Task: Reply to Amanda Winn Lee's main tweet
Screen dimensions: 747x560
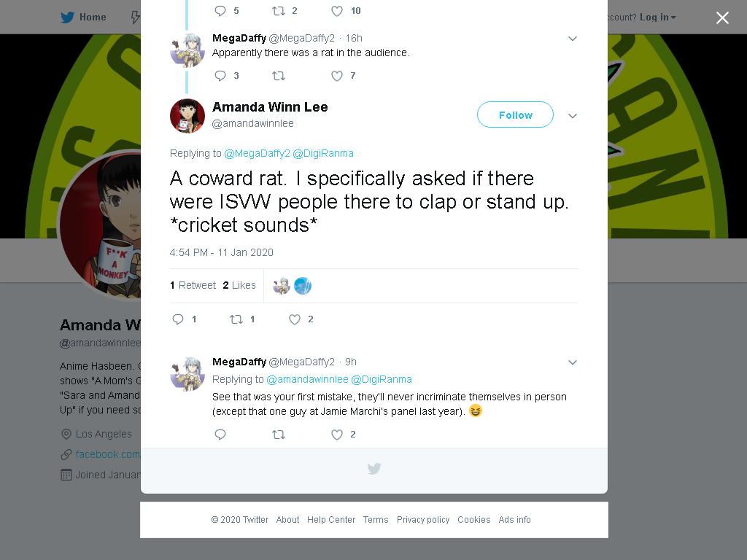Action: click(x=178, y=319)
